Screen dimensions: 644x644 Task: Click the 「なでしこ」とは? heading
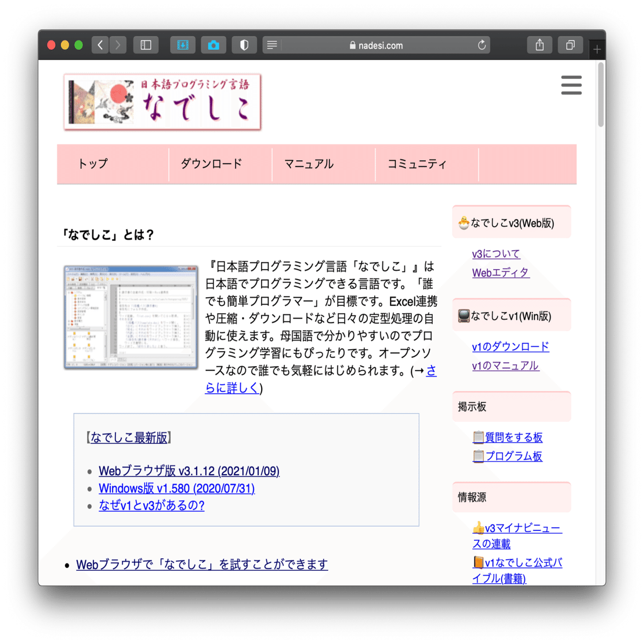pyautogui.click(x=107, y=234)
